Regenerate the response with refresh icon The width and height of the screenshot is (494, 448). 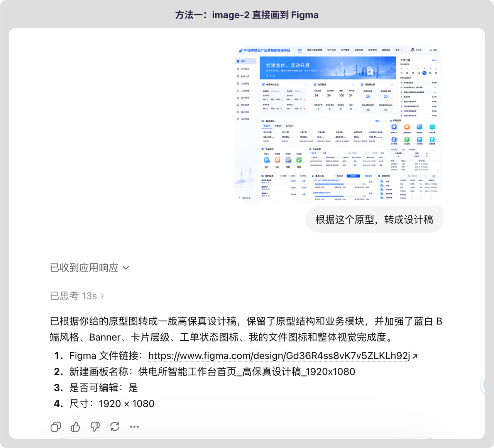115,427
